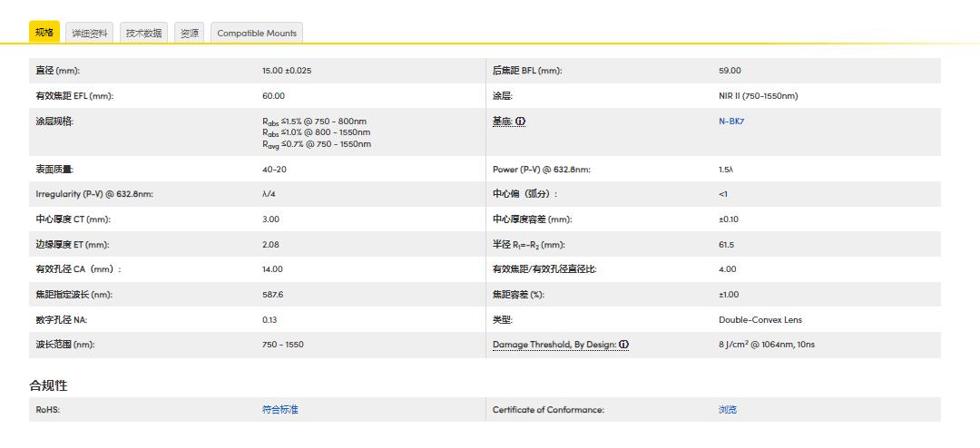Open the 浏览 certificate link
This screenshot has width=980, height=448.
728,410
